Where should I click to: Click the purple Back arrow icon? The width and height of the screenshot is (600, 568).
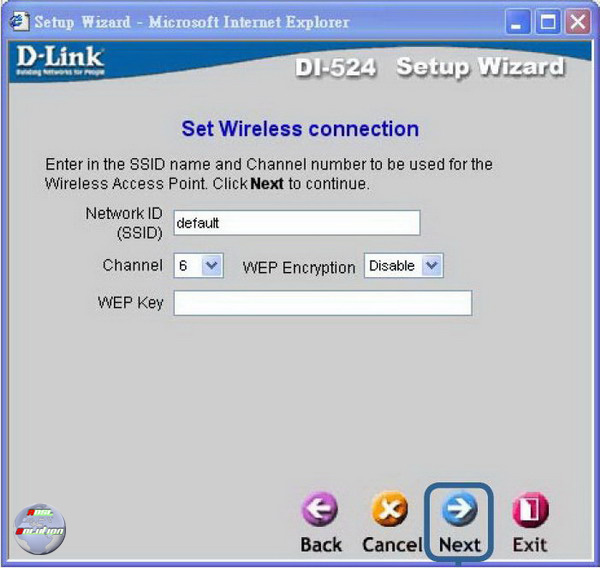point(321,511)
